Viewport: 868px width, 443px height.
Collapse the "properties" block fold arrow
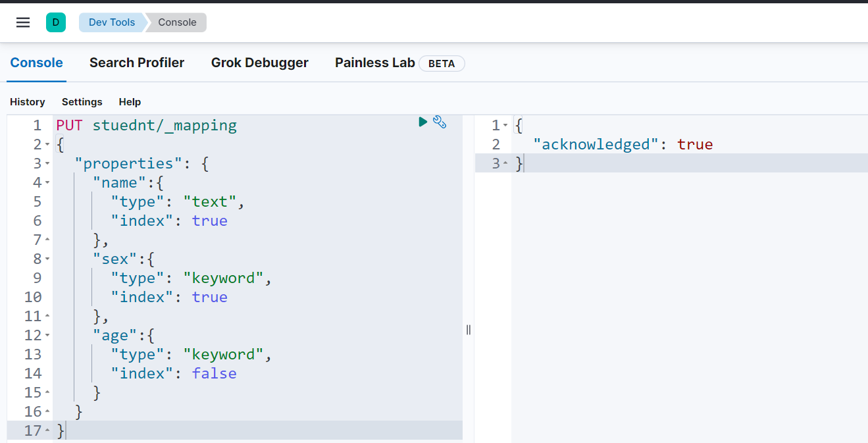point(47,164)
